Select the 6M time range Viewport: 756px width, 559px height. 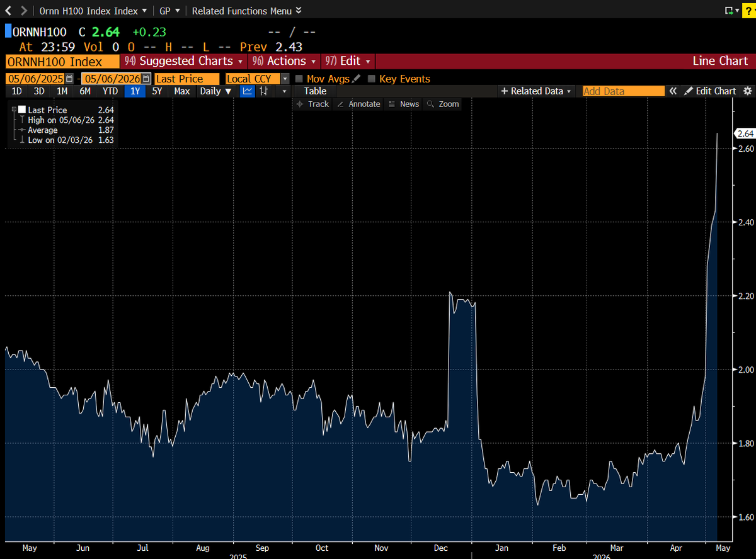point(84,91)
